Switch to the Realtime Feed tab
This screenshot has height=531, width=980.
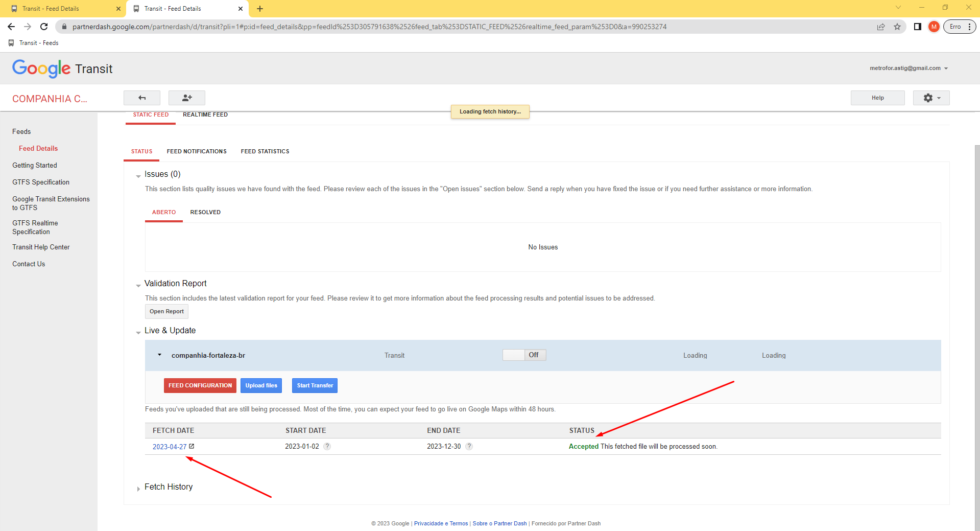[205, 115]
